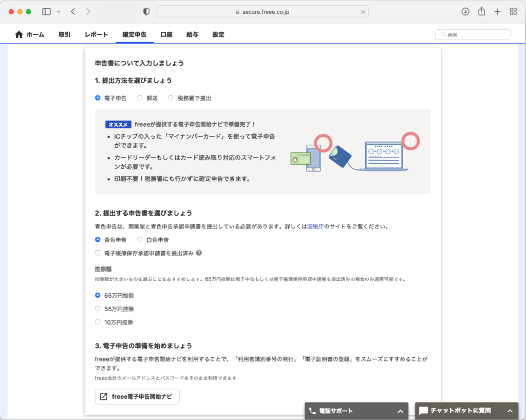Click the share icon in Safari

click(x=481, y=11)
